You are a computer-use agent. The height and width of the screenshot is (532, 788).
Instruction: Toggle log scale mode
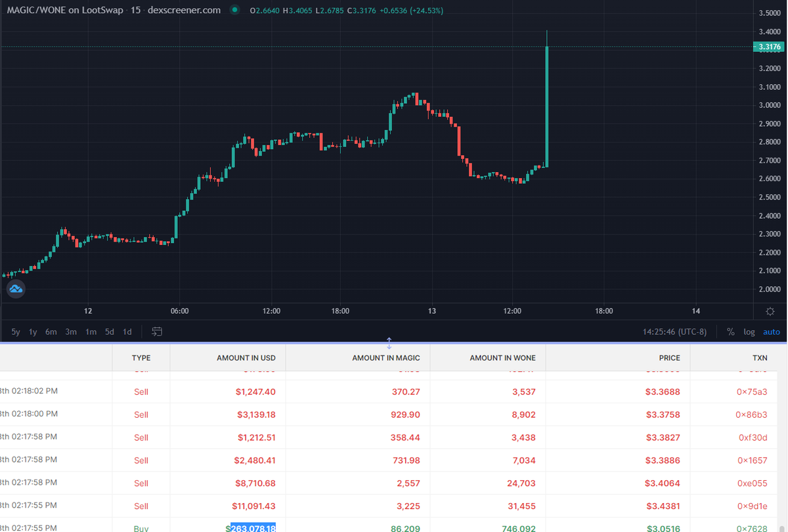pos(749,332)
